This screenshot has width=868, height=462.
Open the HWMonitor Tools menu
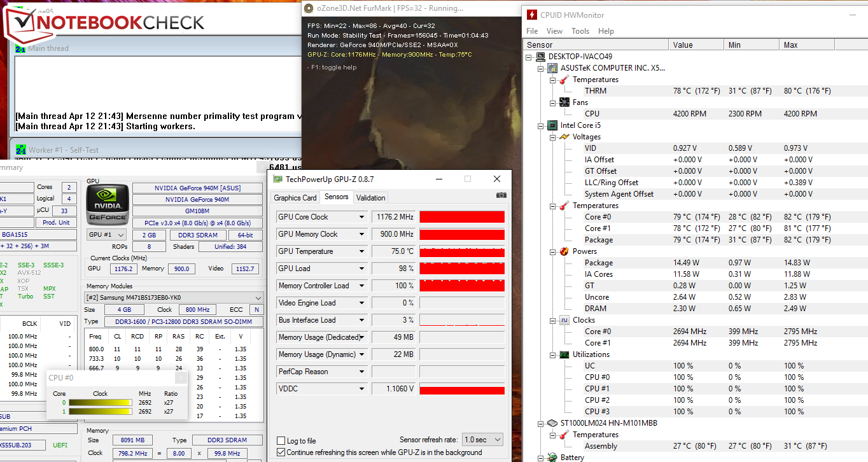pos(580,31)
